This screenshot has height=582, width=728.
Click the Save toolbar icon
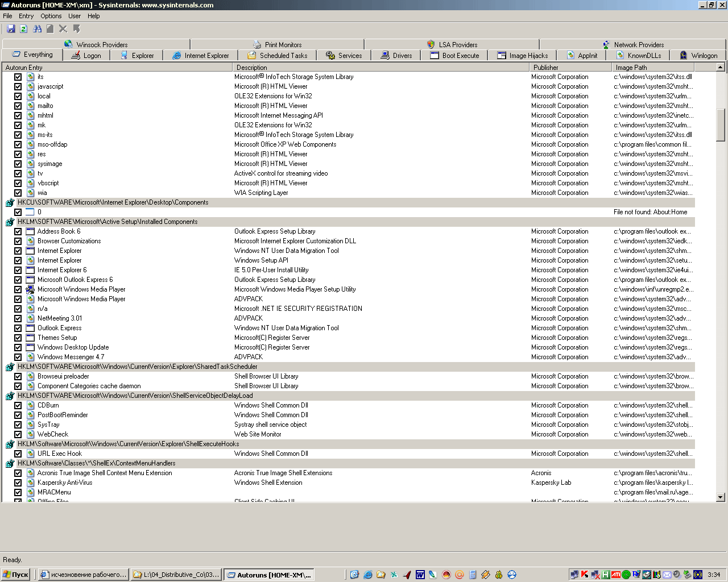pyautogui.click(x=11, y=28)
